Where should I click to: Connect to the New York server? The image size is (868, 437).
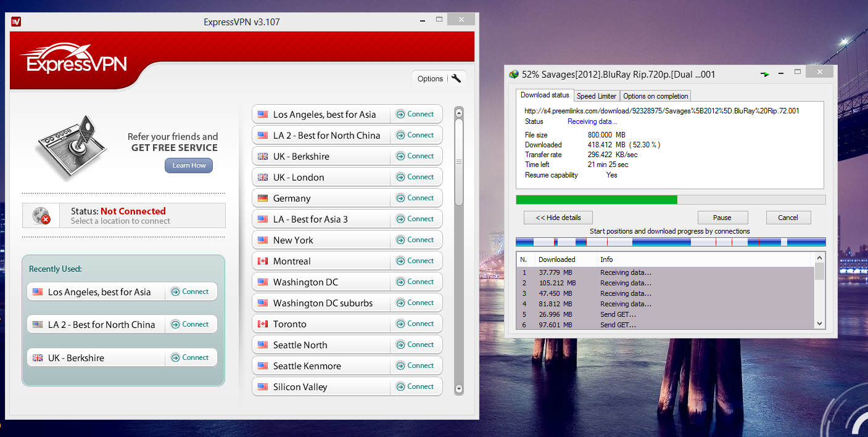click(416, 240)
